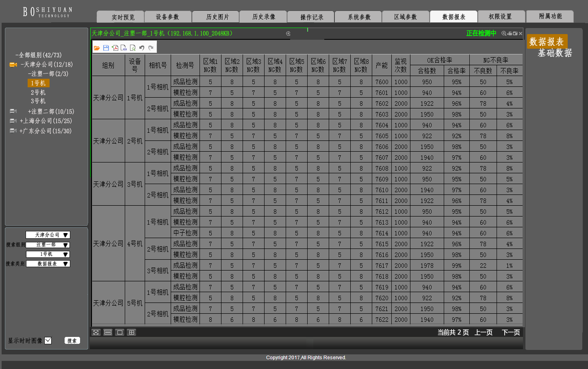Image resolution: width=588 pixels, height=369 pixels.
Task: Click the save disk icon
Action: point(106,48)
